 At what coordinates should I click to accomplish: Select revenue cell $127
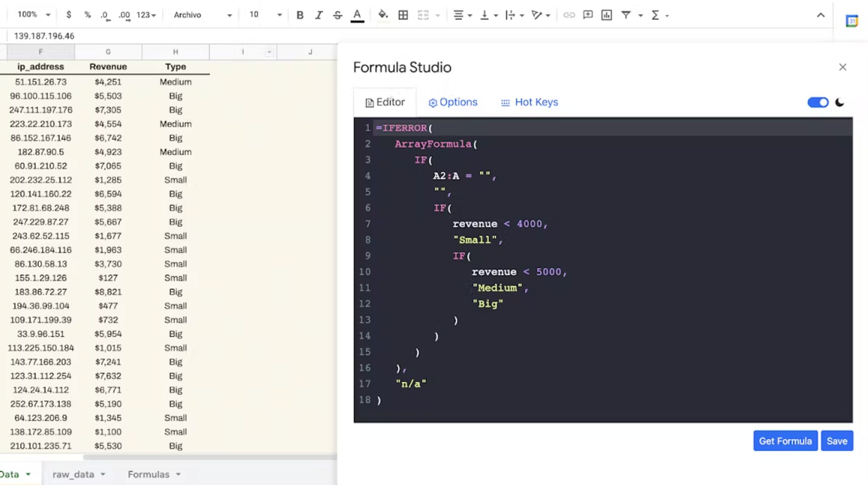click(108, 278)
